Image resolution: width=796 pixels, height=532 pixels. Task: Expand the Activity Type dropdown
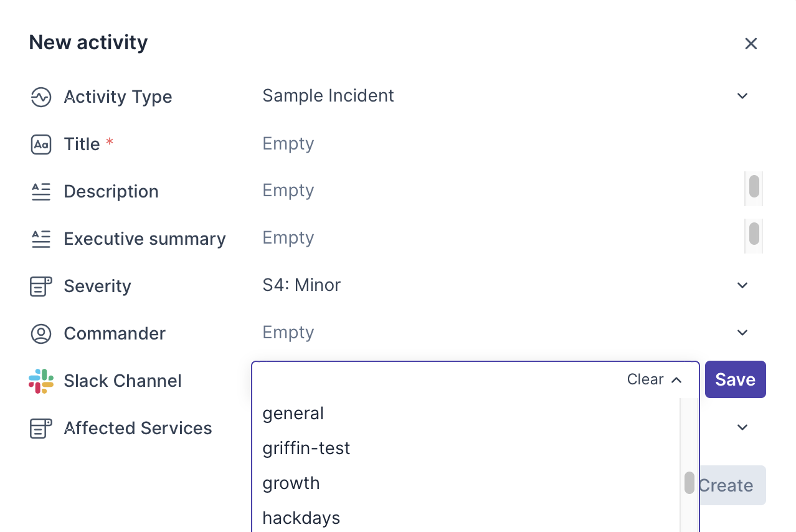click(x=742, y=96)
